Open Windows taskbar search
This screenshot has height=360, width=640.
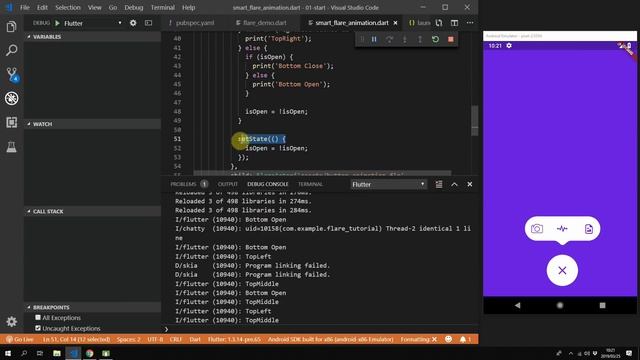coord(24,353)
